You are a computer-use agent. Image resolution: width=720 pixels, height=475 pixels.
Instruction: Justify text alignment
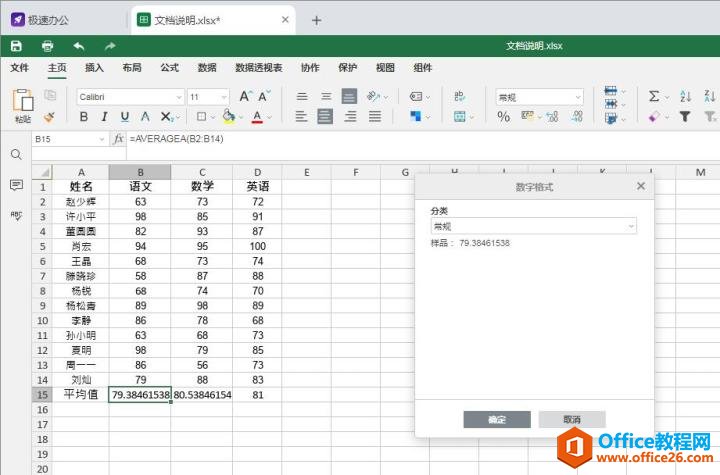click(x=375, y=117)
